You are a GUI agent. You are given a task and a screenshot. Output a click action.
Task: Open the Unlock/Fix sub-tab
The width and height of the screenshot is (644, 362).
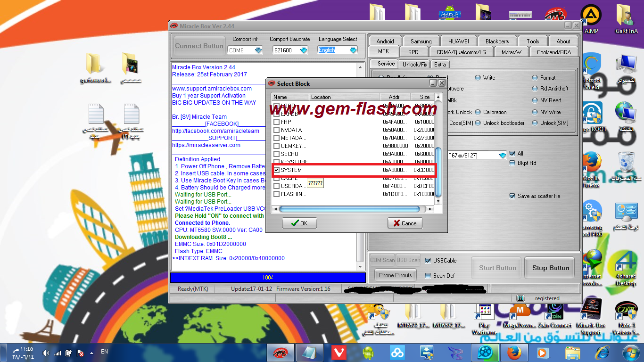(x=415, y=64)
